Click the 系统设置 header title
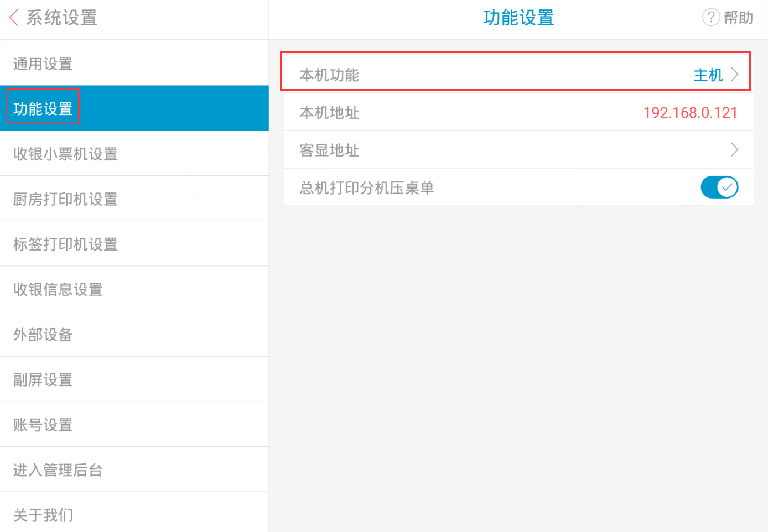The image size is (768, 532). click(x=62, y=18)
